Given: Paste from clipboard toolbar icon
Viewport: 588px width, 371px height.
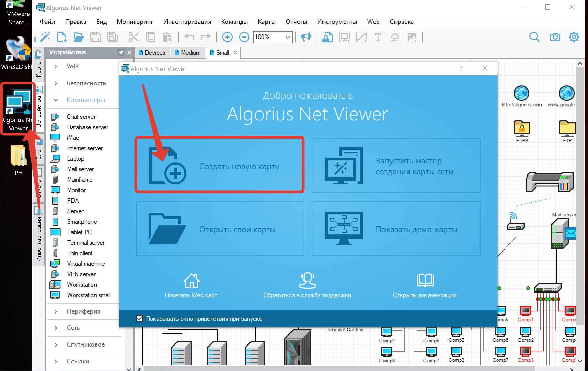Looking at the screenshot, I should [x=167, y=37].
